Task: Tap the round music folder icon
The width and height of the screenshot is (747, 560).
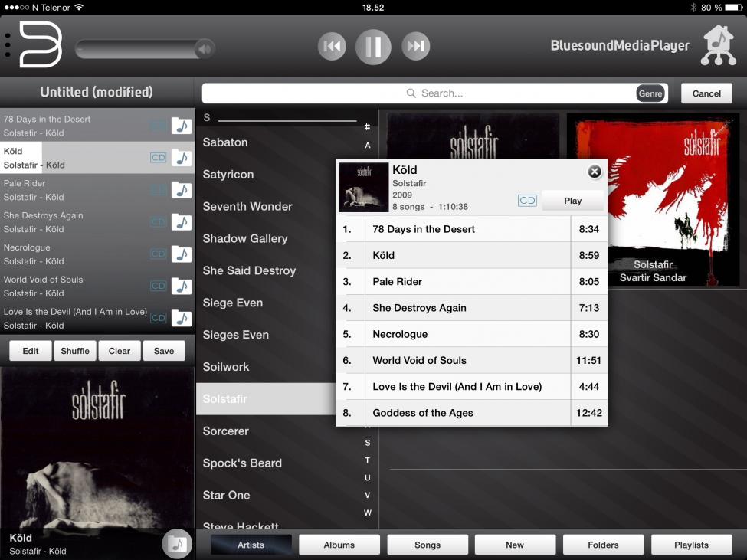Action: click(x=177, y=543)
